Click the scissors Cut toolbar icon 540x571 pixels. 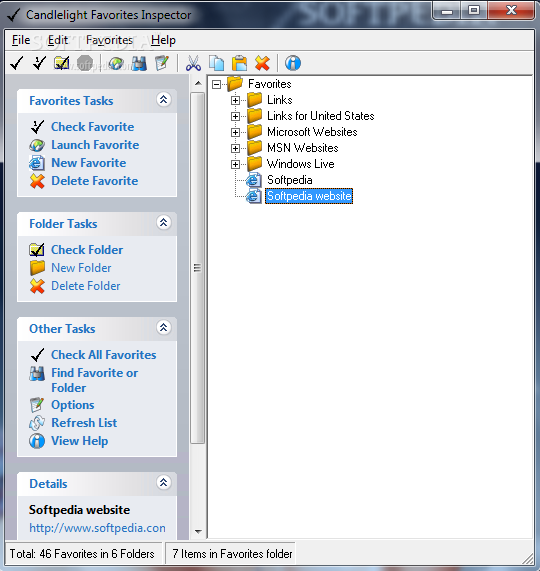(193, 63)
